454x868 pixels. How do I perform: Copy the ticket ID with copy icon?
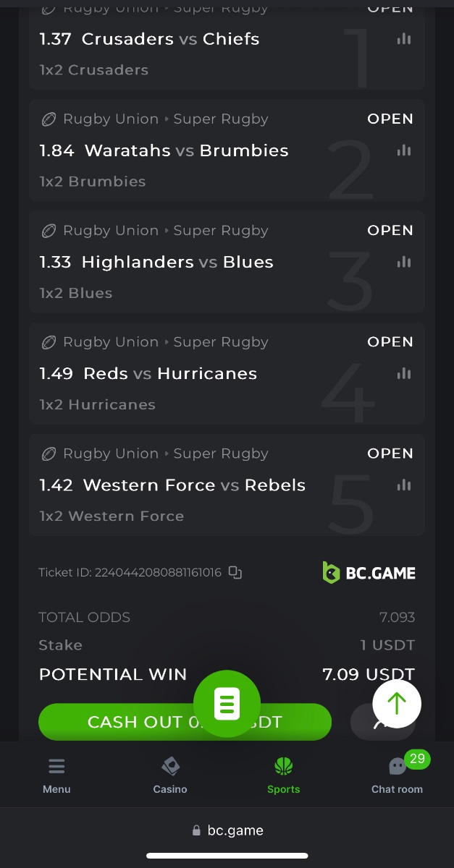pos(235,572)
